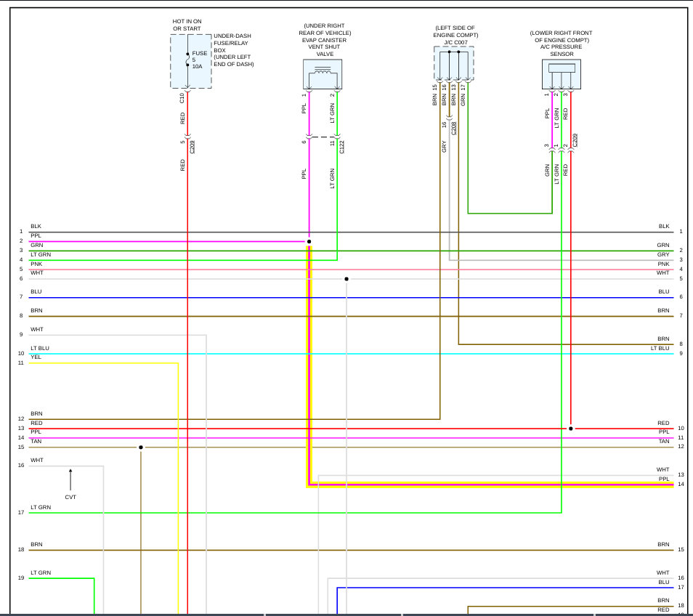Screen dimensions: 693x616
Task: Select the '(LEFT SIDE OF ENGINE COMPT)' note
Action: 455,31
